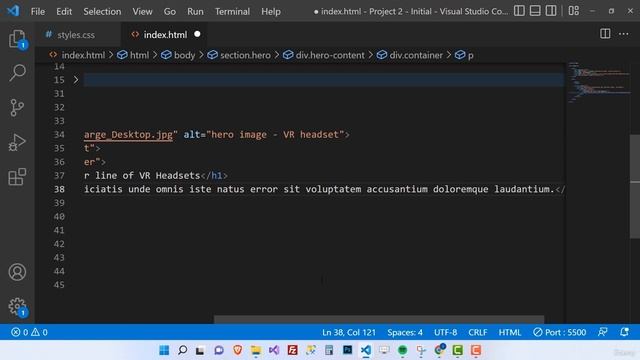Open the editor More Actions ellipsis
Image resolution: width=640 pixels, height=360 pixels.
point(624,34)
